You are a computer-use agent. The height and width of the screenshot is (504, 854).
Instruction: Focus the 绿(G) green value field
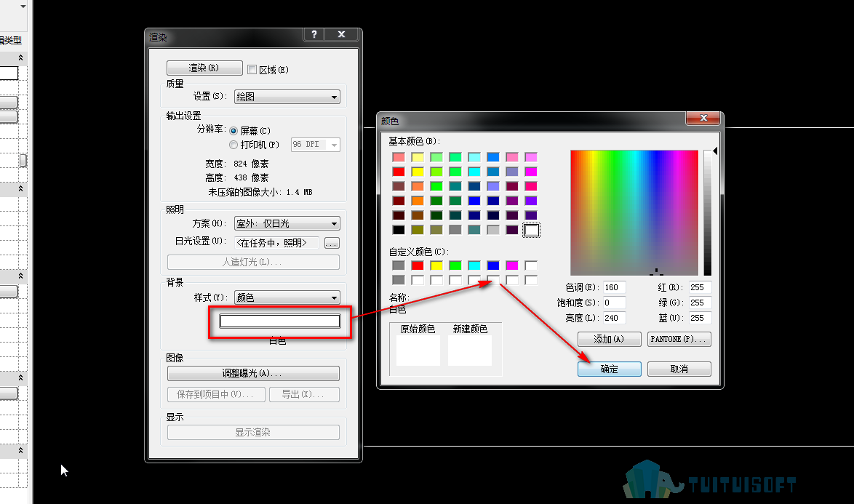[x=700, y=303]
